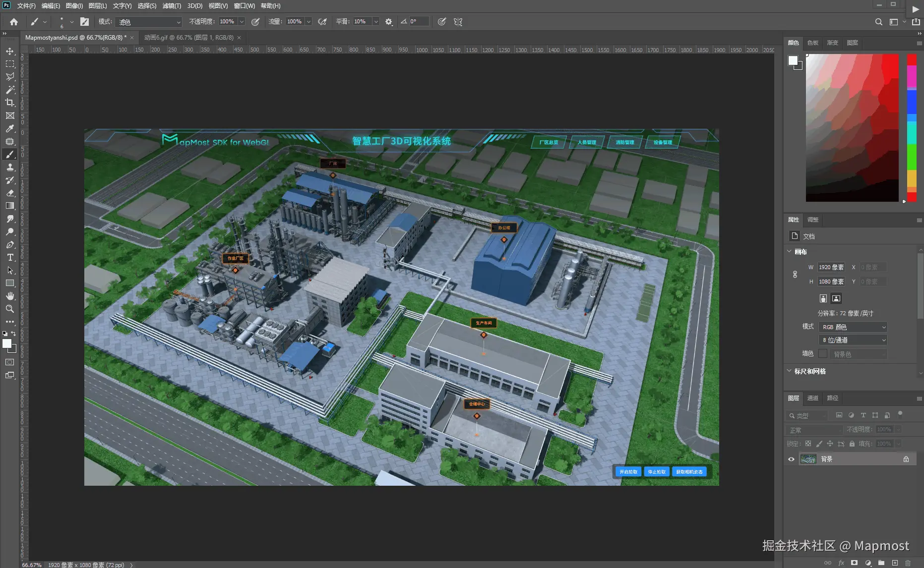924x568 pixels.
Task: Click the canvas width W field
Action: (831, 267)
